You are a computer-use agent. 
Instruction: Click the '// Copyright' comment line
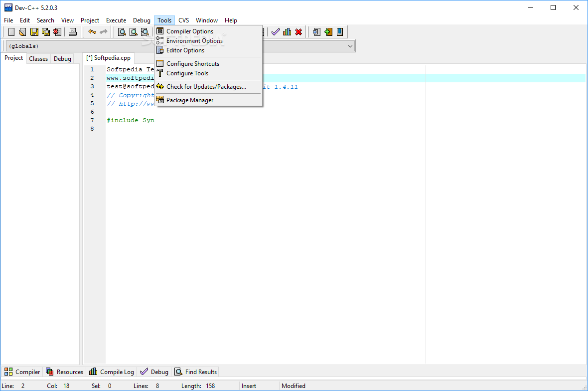click(131, 95)
